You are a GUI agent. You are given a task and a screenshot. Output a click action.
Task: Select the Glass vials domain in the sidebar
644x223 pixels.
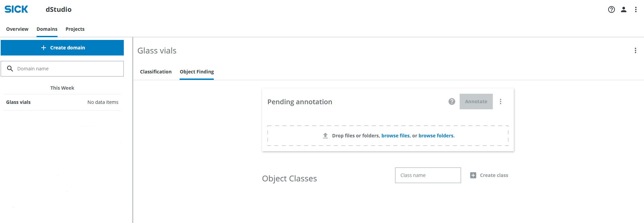pos(18,102)
